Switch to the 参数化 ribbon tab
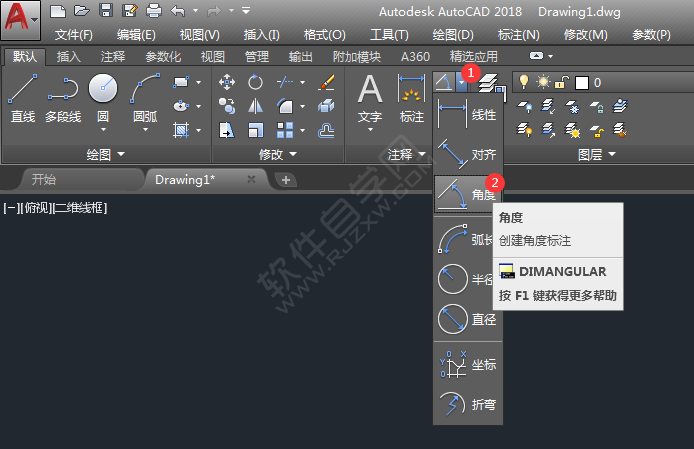The image size is (694, 449). pos(163,57)
